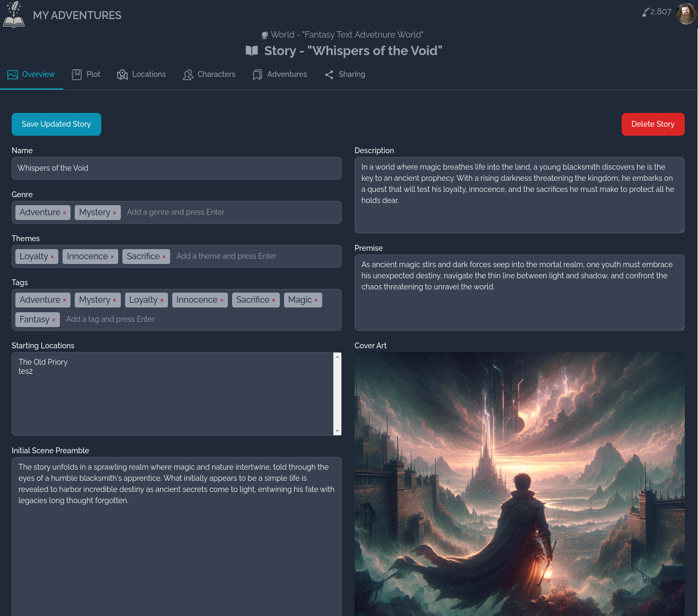Click the Characters tab people icon

(188, 75)
